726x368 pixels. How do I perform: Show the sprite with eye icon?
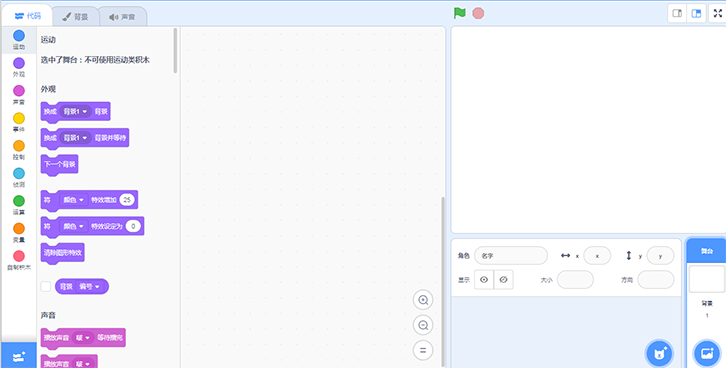[484, 280]
